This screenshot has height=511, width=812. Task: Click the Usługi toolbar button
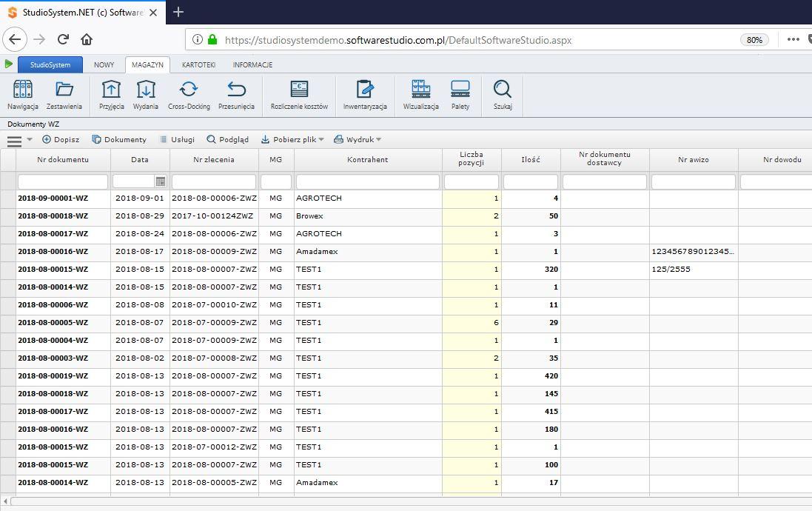tap(177, 139)
